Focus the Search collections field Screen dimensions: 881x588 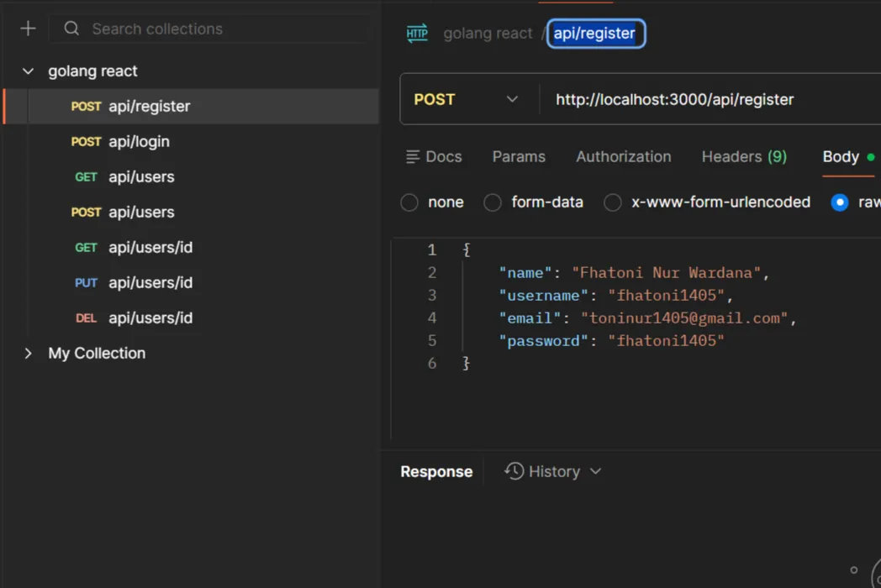[x=209, y=29]
